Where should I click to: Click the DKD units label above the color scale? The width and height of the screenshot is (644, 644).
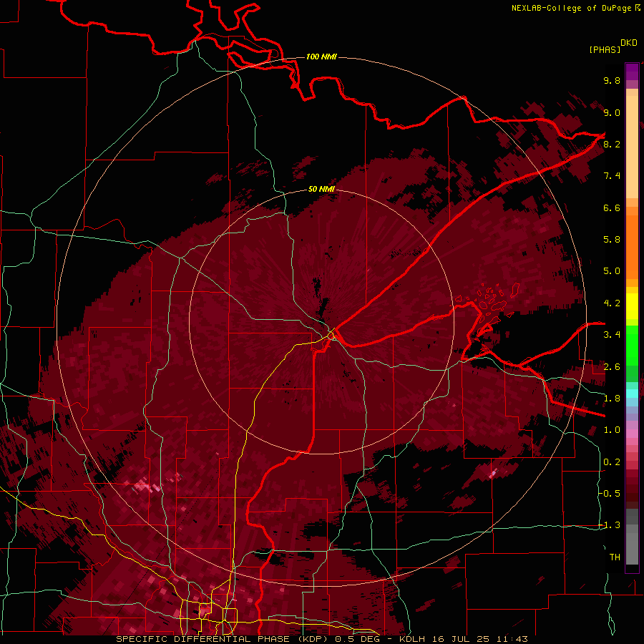[x=629, y=43]
